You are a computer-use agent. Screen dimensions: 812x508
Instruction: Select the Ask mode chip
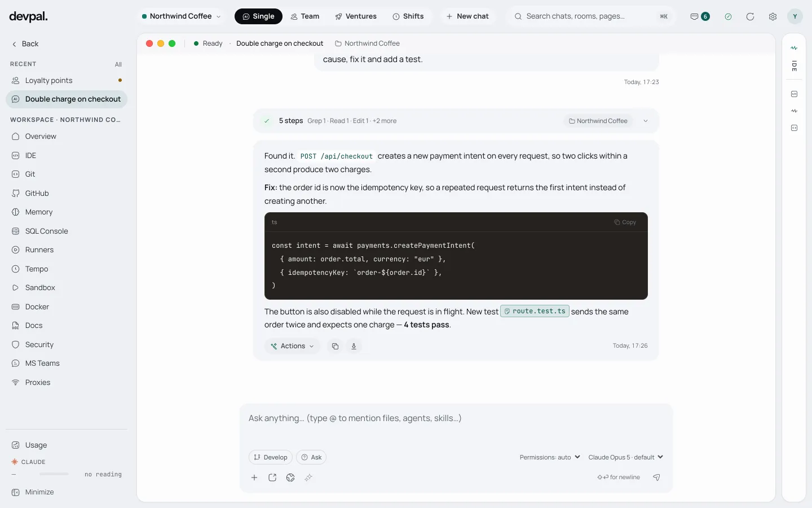coord(311,457)
